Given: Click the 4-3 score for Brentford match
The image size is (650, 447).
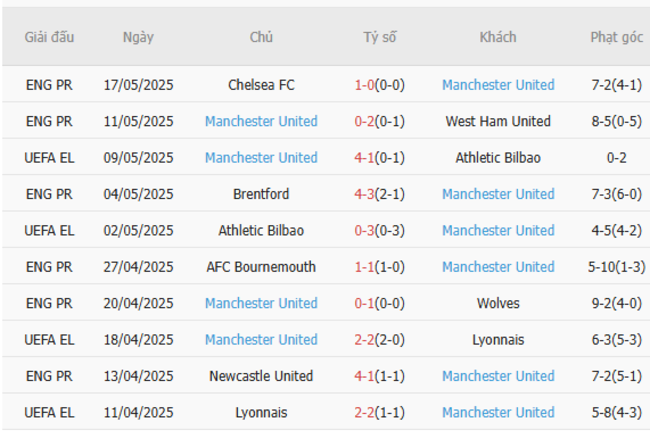Looking at the screenshot, I should tap(365, 194).
